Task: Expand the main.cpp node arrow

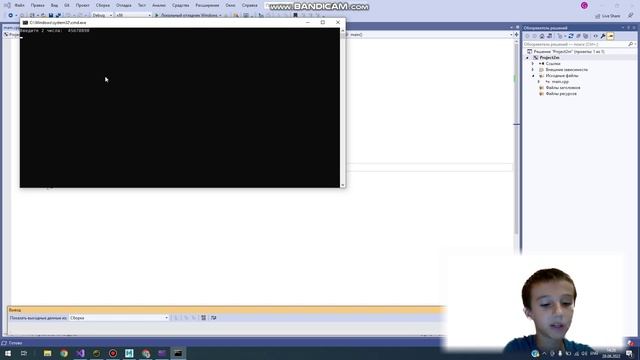Action: [538, 82]
